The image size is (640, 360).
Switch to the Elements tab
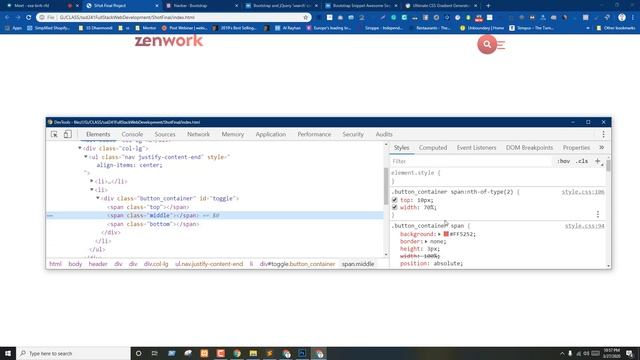98,134
